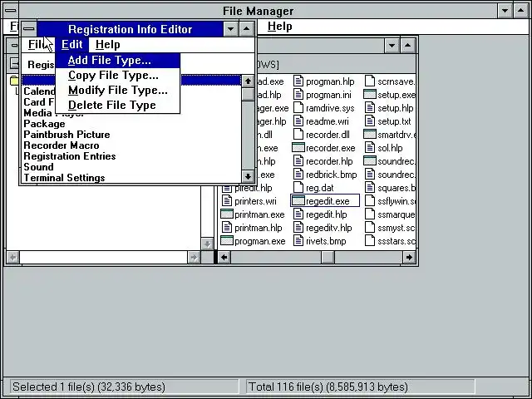Click printman.exe program icon
532x399 pixels.
227,214
